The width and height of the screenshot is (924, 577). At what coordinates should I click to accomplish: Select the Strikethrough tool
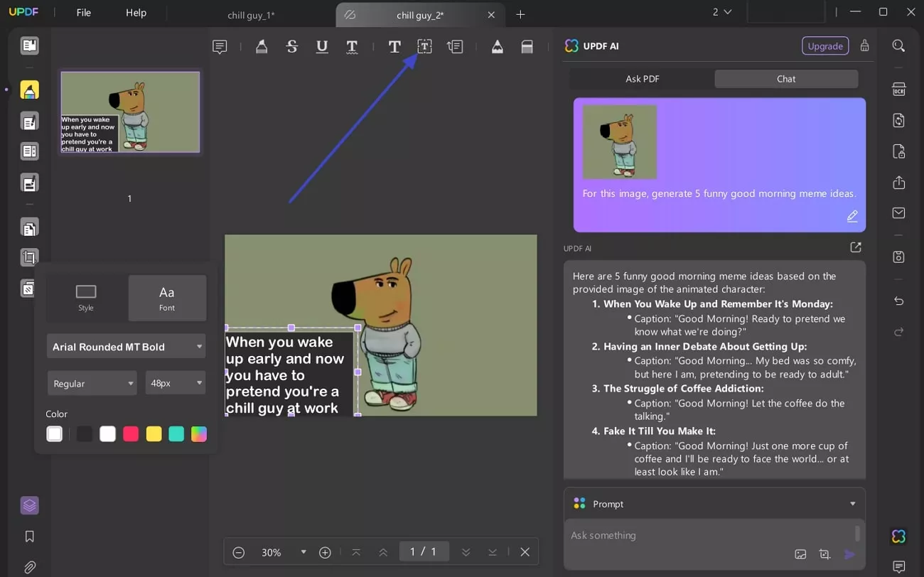(x=292, y=47)
